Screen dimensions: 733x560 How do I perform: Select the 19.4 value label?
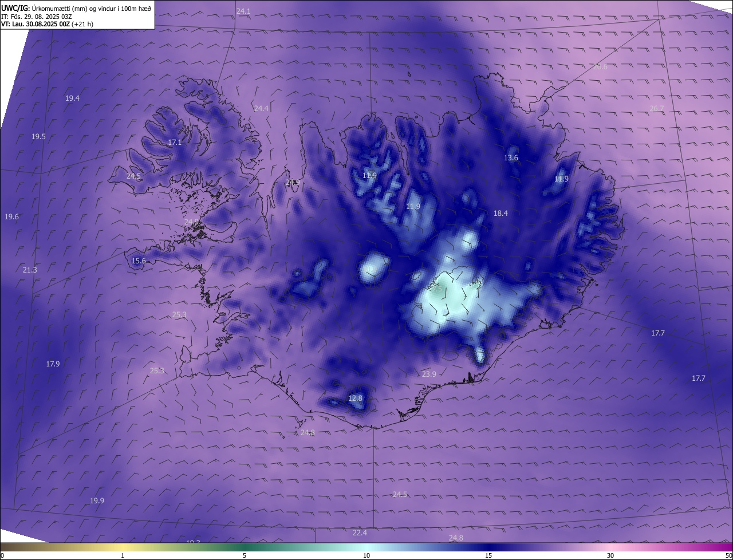pos(72,98)
